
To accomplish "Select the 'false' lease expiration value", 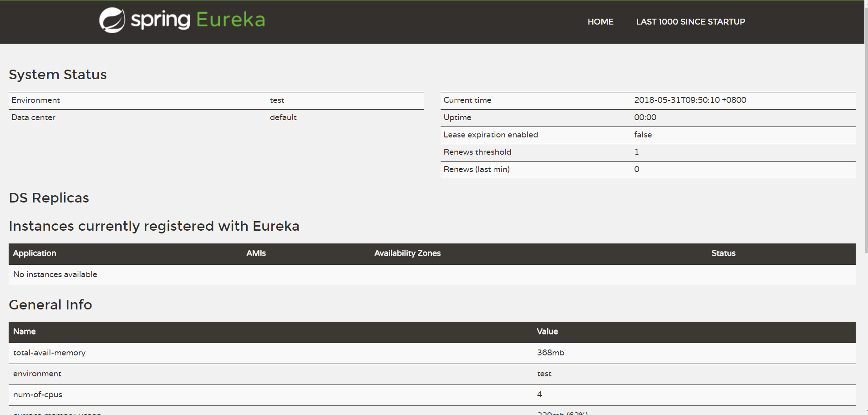I will 643,135.
